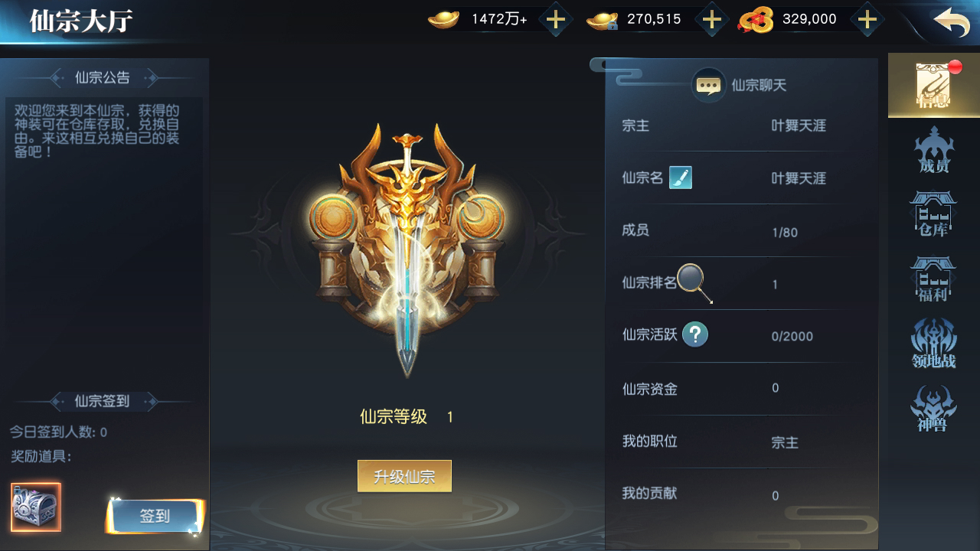Click the 签到 sign-in button
The image size is (980, 551).
155,517
